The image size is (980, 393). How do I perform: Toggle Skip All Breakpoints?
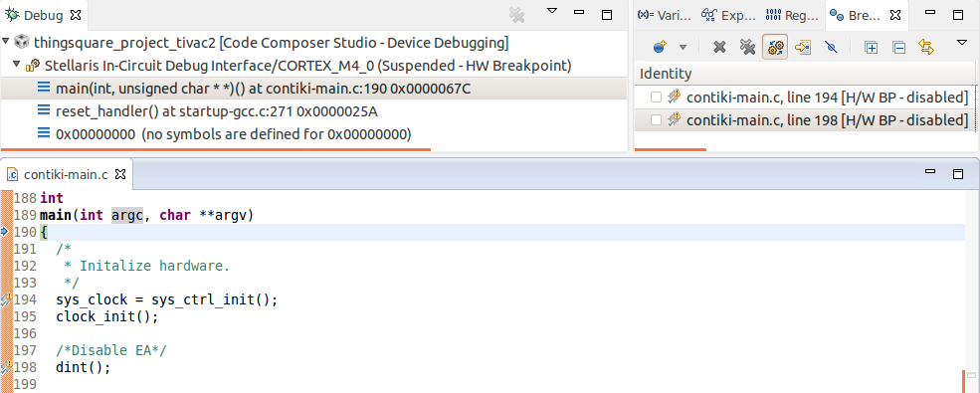coord(831,47)
